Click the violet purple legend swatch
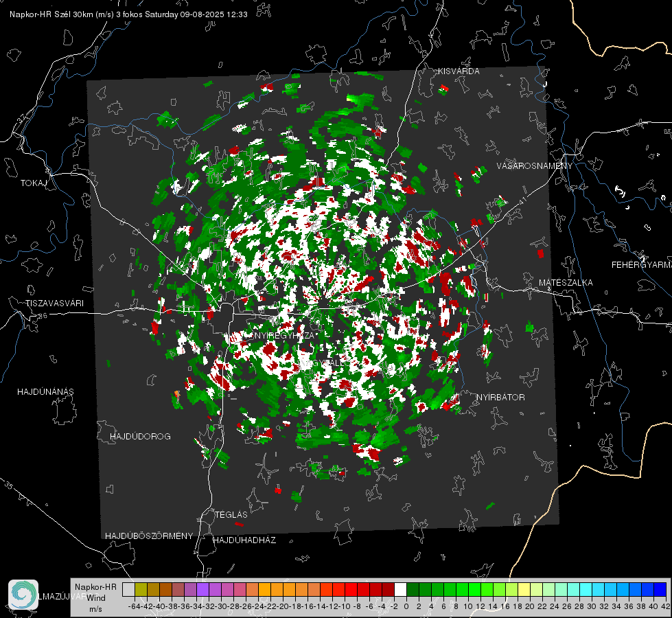This screenshot has height=618, width=672. [x=202, y=589]
